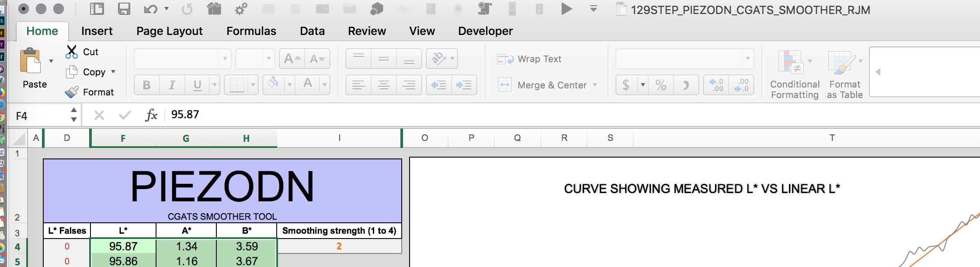This screenshot has width=980, height=267.
Task: Click the increase indent button
Action: (464, 85)
